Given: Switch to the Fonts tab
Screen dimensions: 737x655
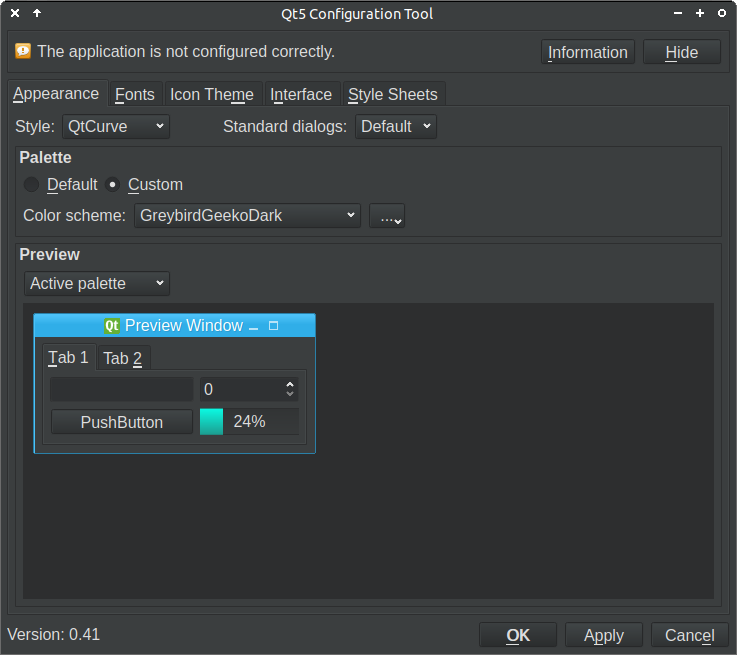Looking at the screenshot, I should pyautogui.click(x=135, y=94).
